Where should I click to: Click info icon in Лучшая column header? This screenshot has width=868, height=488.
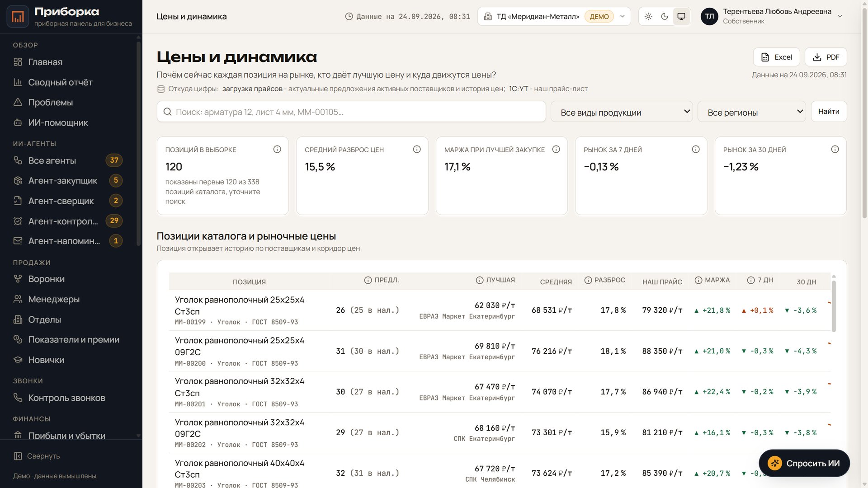point(480,280)
